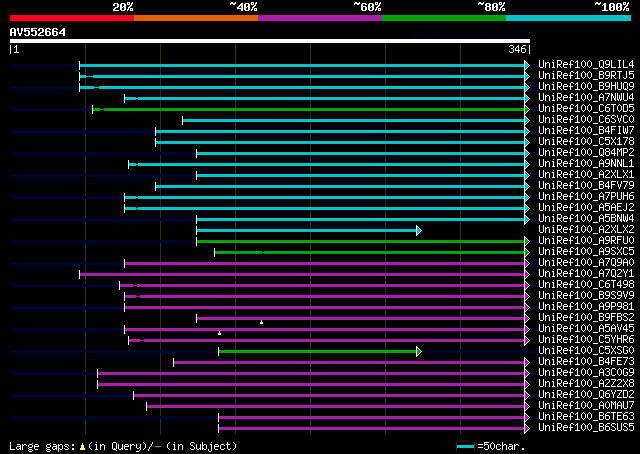Open hit UniRef100_B9RTJ5

click(x=586, y=76)
